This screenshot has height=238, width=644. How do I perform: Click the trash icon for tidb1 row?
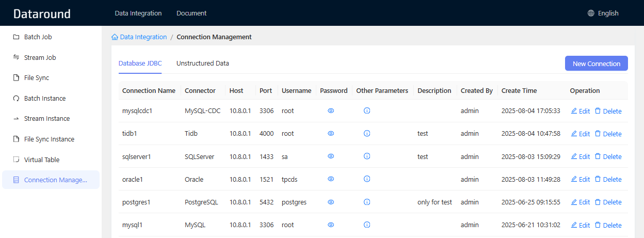click(x=598, y=133)
